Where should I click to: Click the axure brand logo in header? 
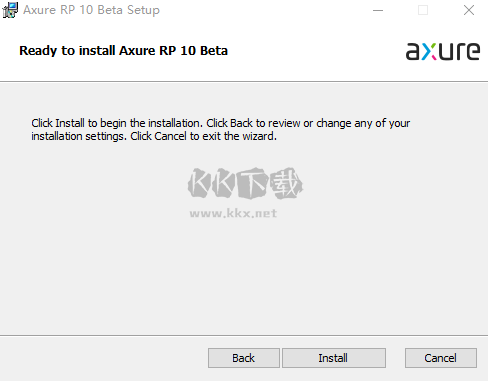[x=443, y=51]
